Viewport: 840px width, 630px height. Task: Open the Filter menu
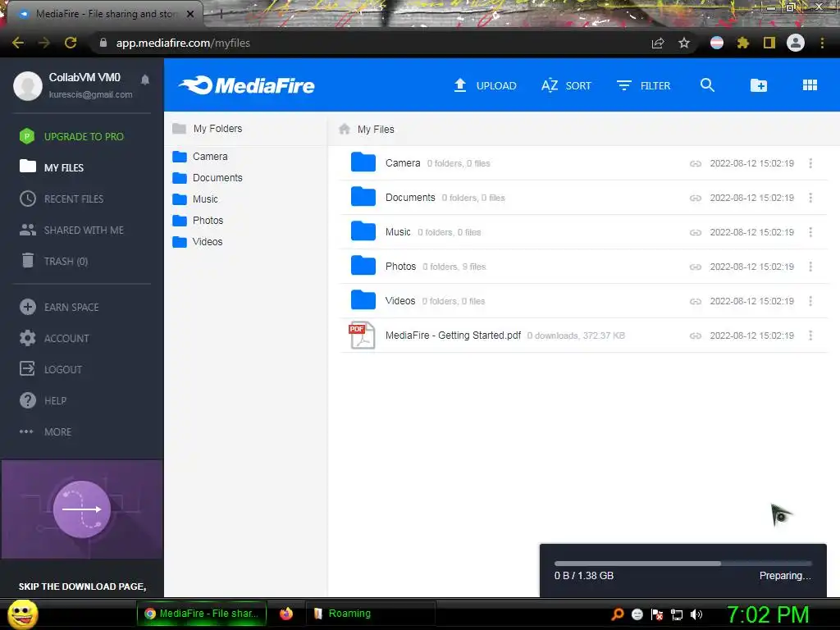tap(643, 85)
